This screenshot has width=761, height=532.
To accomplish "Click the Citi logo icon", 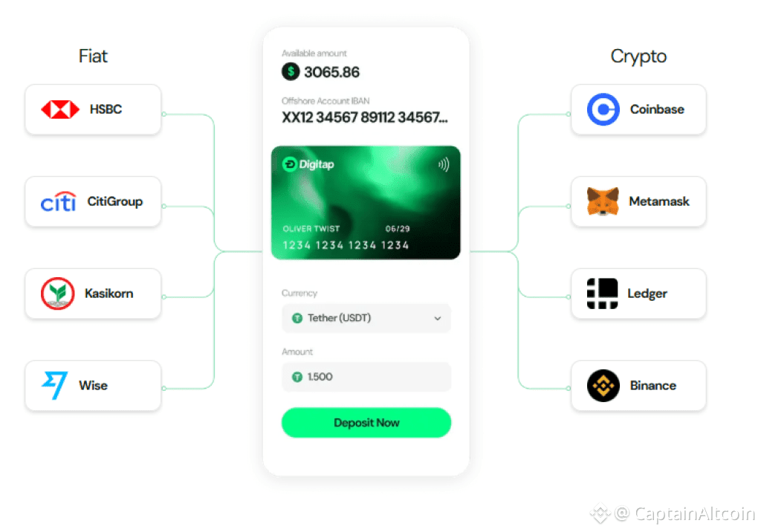I will pyautogui.click(x=58, y=202).
